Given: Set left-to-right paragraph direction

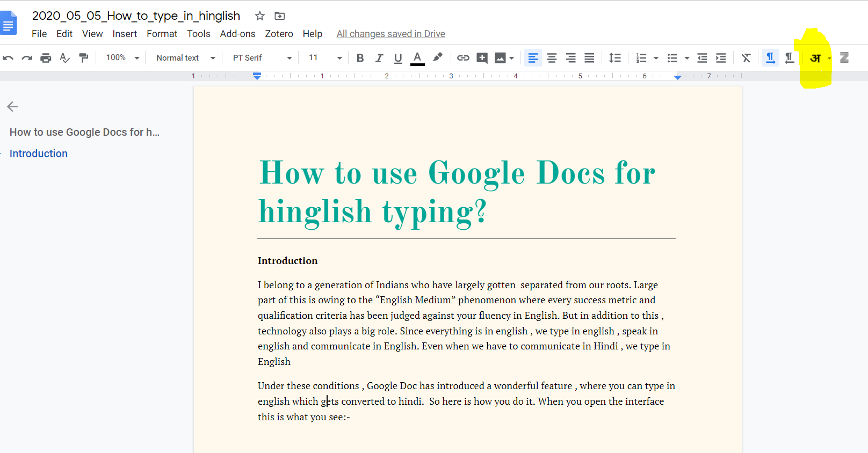Looking at the screenshot, I should [771, 58].
